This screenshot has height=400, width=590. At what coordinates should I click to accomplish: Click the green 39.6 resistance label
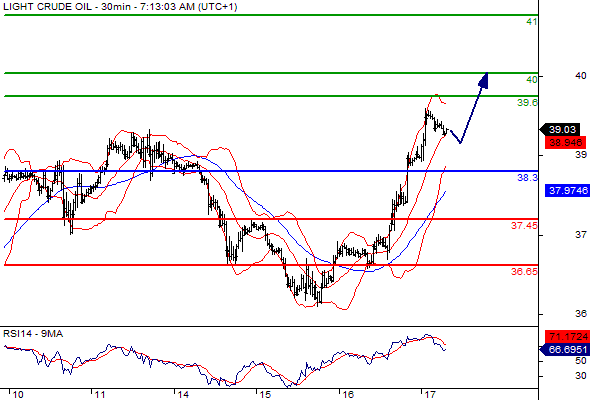click(527, 102)
